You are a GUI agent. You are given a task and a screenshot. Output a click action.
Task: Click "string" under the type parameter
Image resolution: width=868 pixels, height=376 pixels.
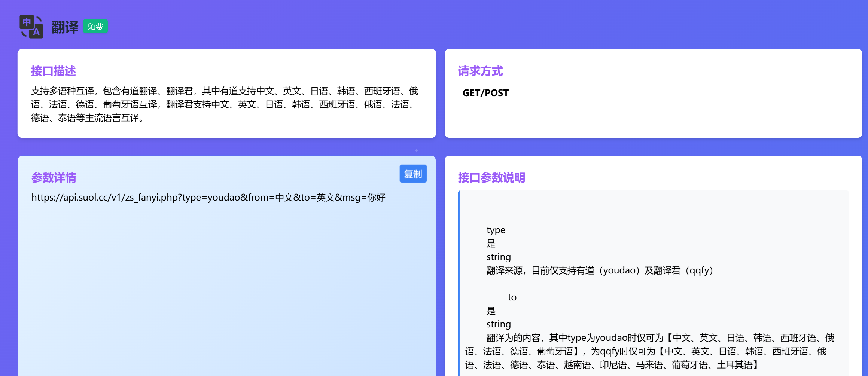[499, 257]
